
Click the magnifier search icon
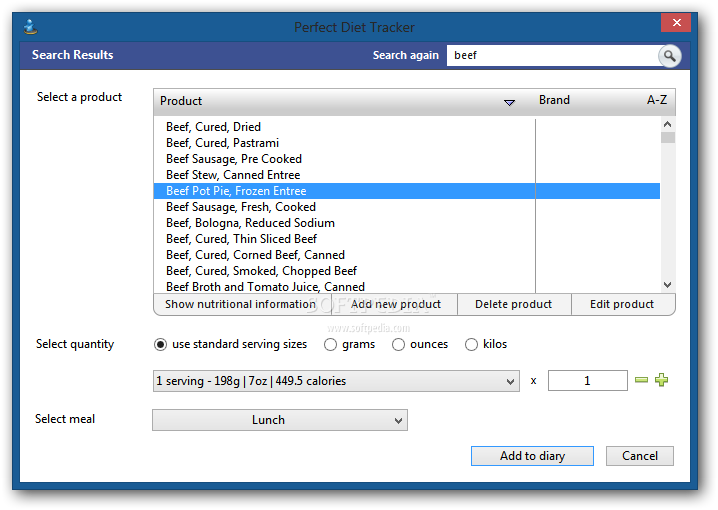click(669, 56)
